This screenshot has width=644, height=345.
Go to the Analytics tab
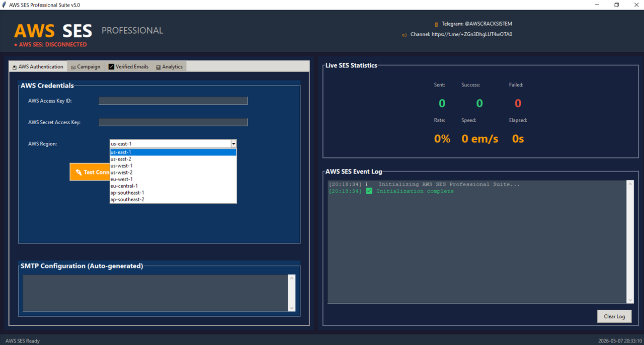coord(169,66)
